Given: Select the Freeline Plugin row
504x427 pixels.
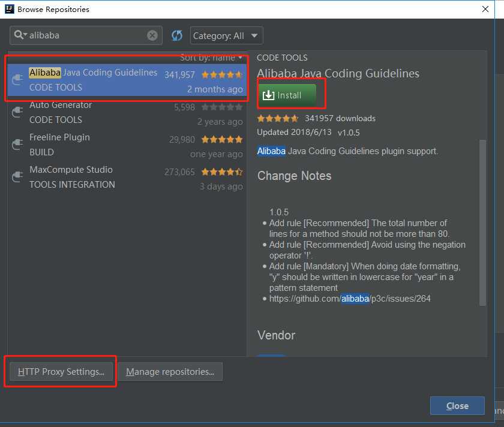Looking at the screenshot, I should point(127,145).
